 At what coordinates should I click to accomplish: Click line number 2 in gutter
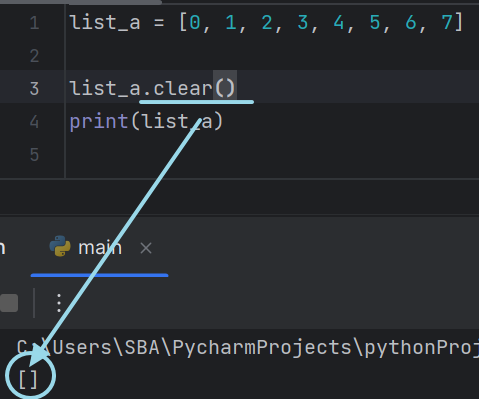[34, 56]
